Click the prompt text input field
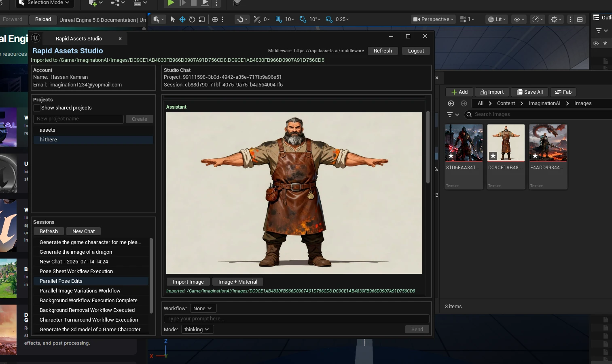 click(x=296, y=319)
